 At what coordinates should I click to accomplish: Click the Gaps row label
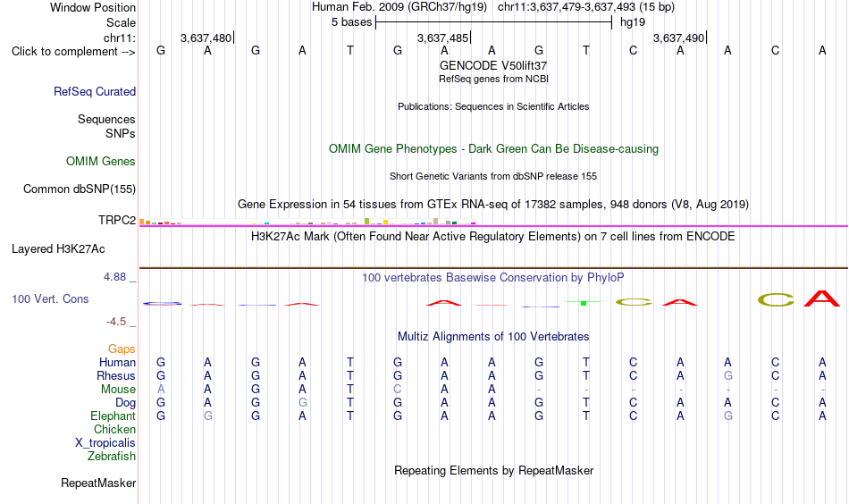[122, 349]
